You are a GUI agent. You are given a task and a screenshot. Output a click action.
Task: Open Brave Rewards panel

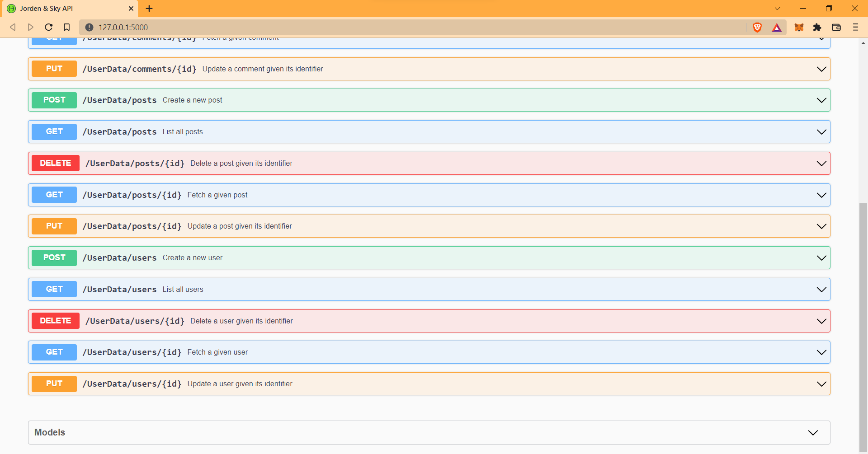tap(777, 27)
